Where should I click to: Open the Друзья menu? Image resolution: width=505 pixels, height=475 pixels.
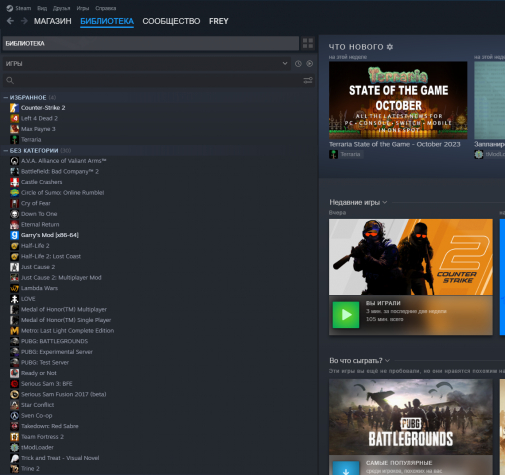(x=61, y=8)
